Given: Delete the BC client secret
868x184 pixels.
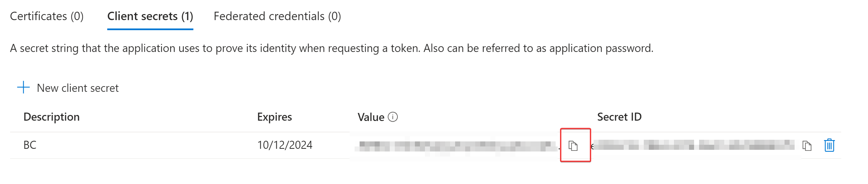Looking at the screenshot, I should click(829, 145).
